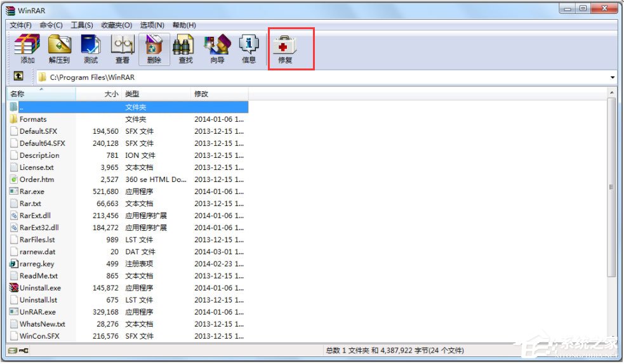The height and width of the screenshot is (364, 624).
Task: Open the Commands (命令) menu
Action: pyautogui.click(x=51, y=25)
